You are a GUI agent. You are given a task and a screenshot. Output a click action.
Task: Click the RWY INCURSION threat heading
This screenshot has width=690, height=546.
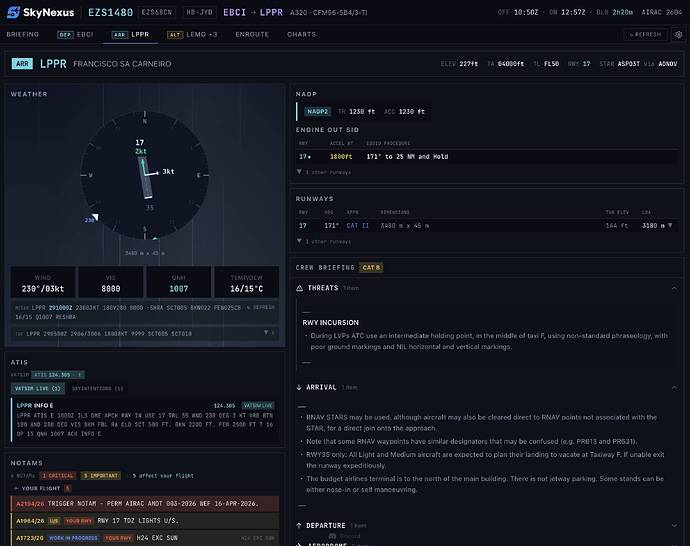330,322
